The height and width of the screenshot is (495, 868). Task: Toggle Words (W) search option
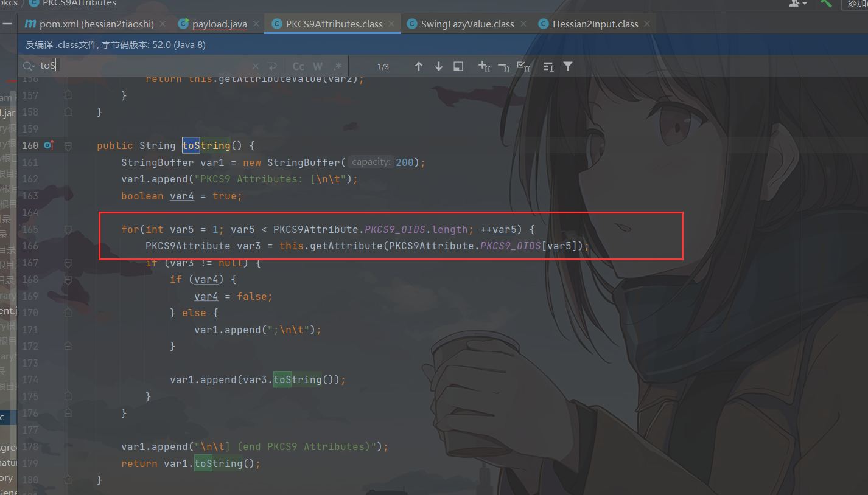[318, 66]
